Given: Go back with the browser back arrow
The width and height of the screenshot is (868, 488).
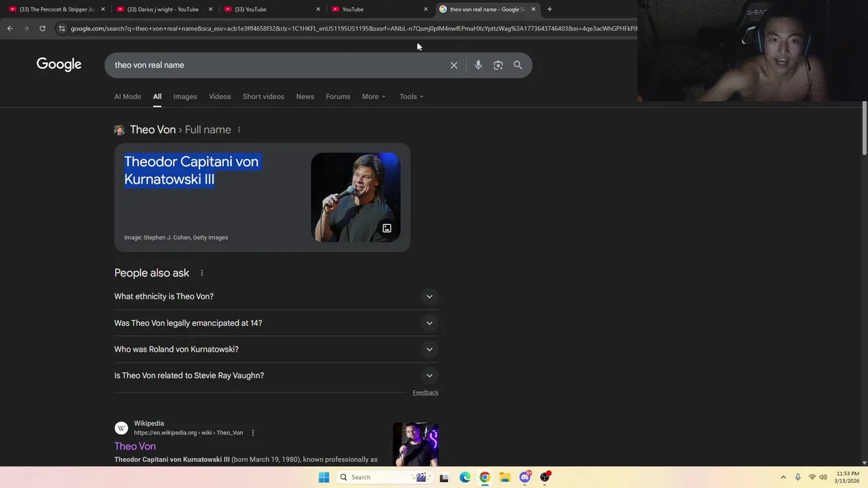Looking at the screenshot, I should click(x=9, y=28).
